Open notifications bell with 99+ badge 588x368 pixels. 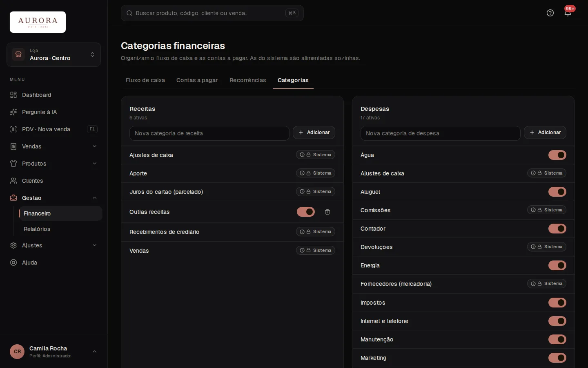pyautogui.click(x=568, y=13)
